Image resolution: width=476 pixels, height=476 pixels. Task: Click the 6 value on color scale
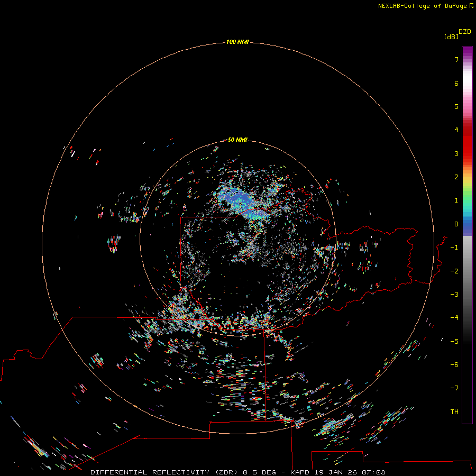pos(456,83)
